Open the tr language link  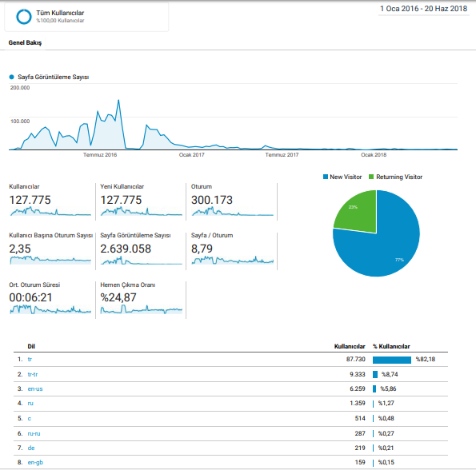30,360
